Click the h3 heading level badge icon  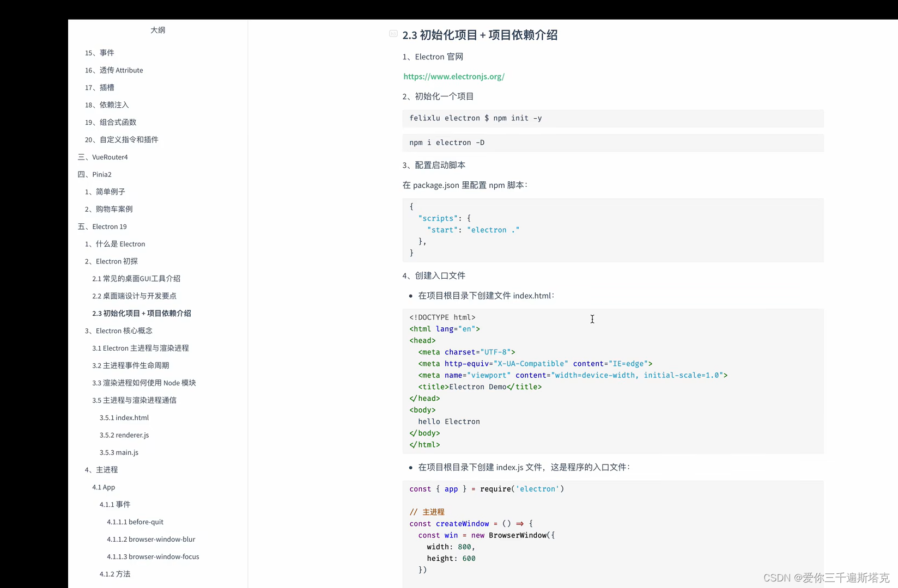click(x=393, y=33)
